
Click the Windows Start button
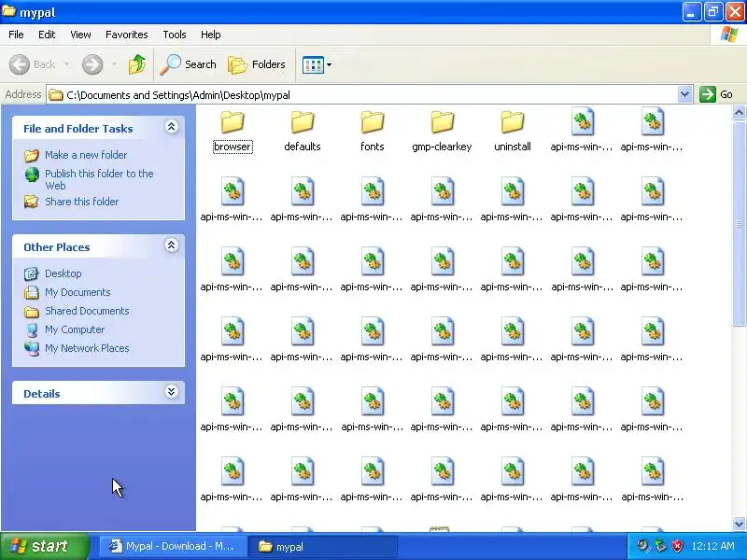45,546
